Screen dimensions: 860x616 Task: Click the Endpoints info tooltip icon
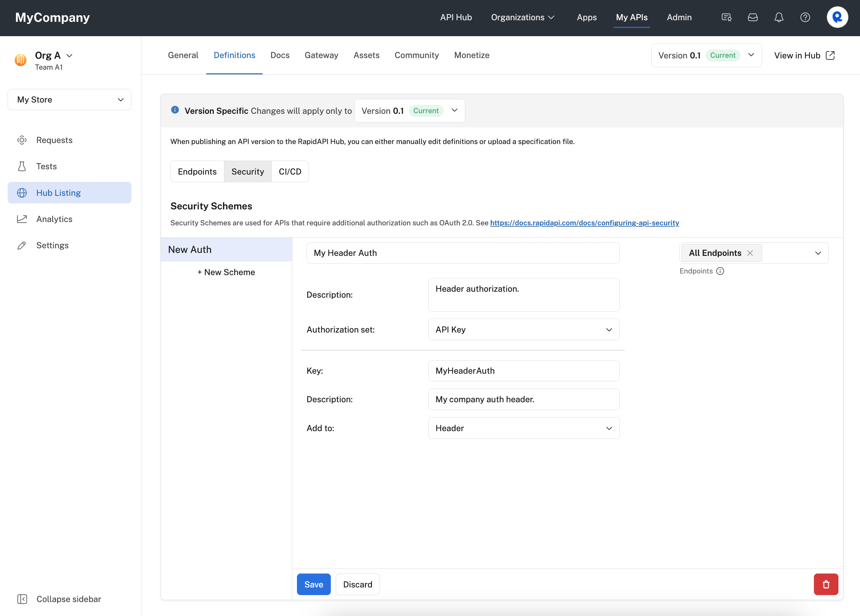pyautogui.click(x=720, y=271)
